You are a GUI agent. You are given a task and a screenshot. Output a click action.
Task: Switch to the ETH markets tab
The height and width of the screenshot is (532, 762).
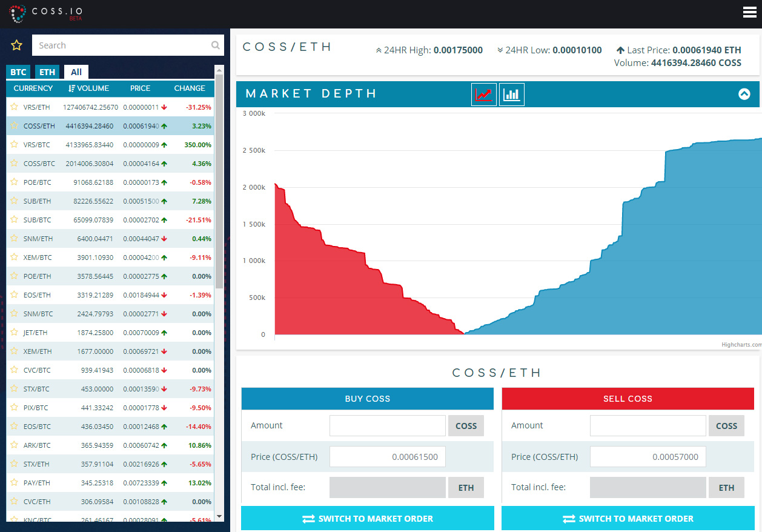[47, 72]
